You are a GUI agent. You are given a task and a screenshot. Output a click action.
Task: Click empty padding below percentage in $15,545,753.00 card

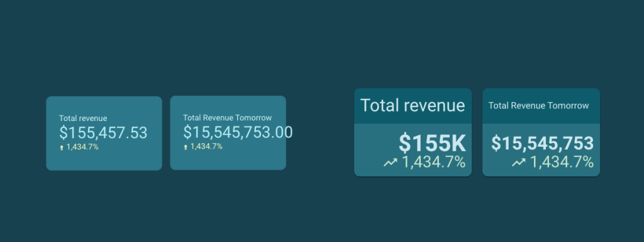(x=228, y=160)
